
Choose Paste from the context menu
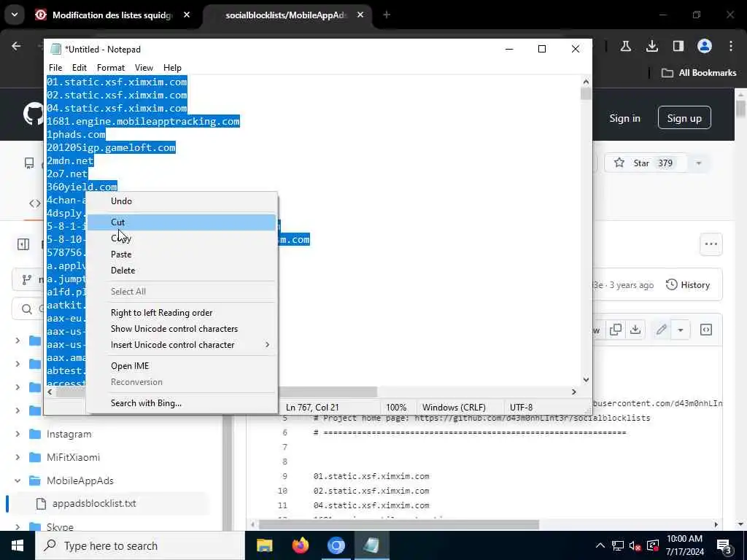tap(181, 254)
